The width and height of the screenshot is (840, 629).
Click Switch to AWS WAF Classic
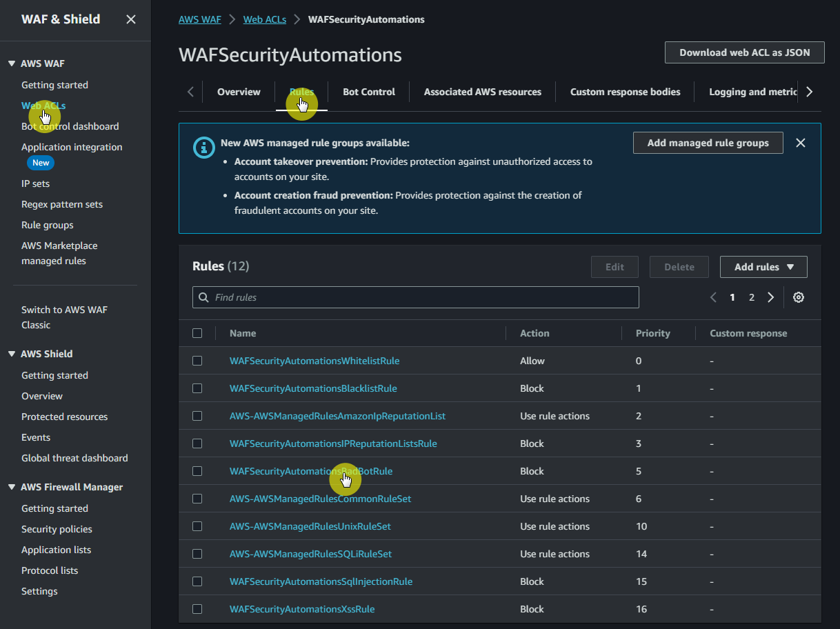(x=64, y=317)
